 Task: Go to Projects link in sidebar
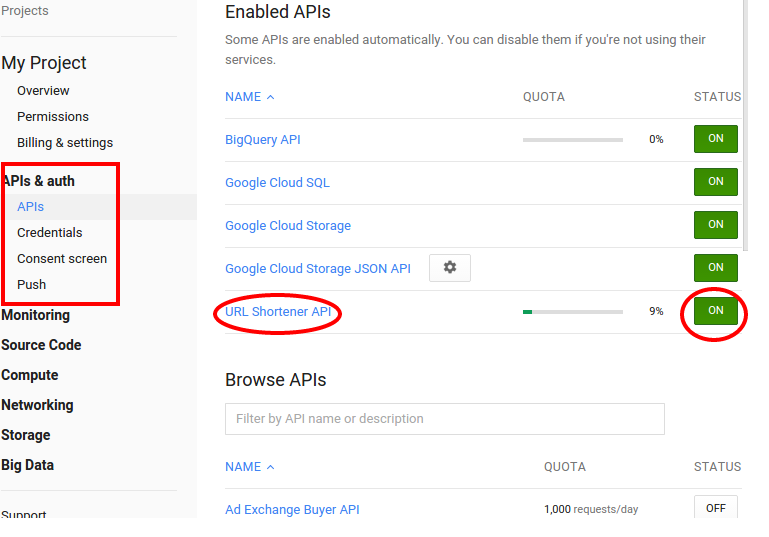point(25,11)
